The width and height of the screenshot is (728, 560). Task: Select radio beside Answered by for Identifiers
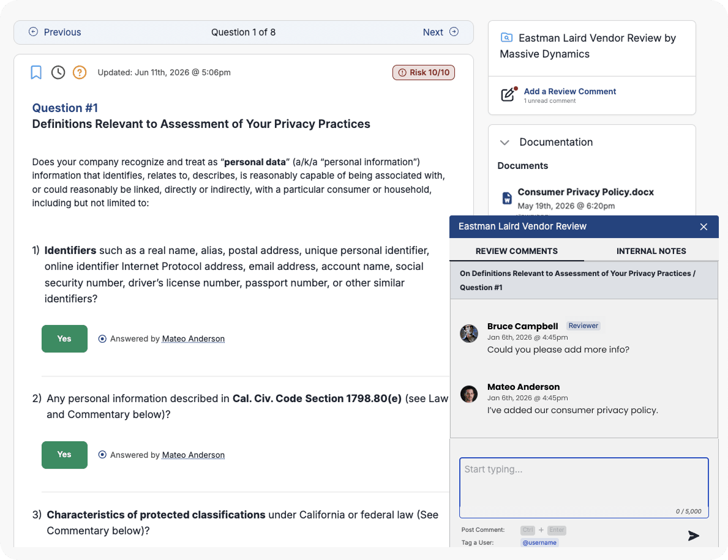pyautogui.click(x=102, y=338)
